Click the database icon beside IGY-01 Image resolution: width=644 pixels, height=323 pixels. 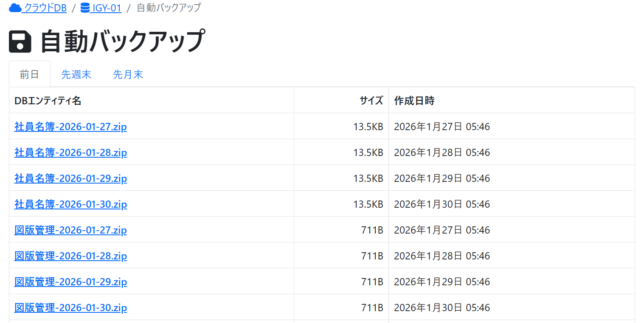coord(85,8)
